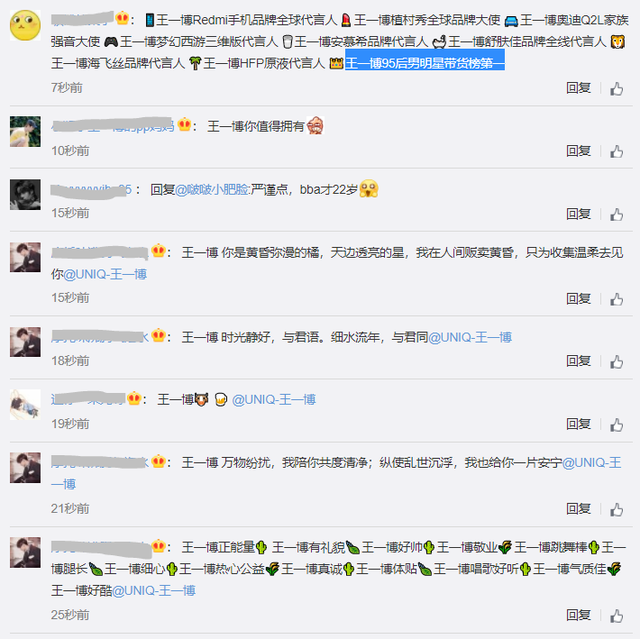Image resolution: width=640 pixels, height=639 pixels.
Task: Reply to the 王一博你值得拥有 comment
Action: tap(578, 151)
